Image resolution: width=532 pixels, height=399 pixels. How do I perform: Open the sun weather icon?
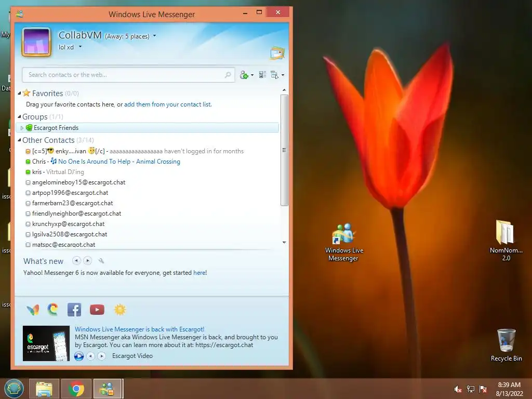[x=120, y=310]
